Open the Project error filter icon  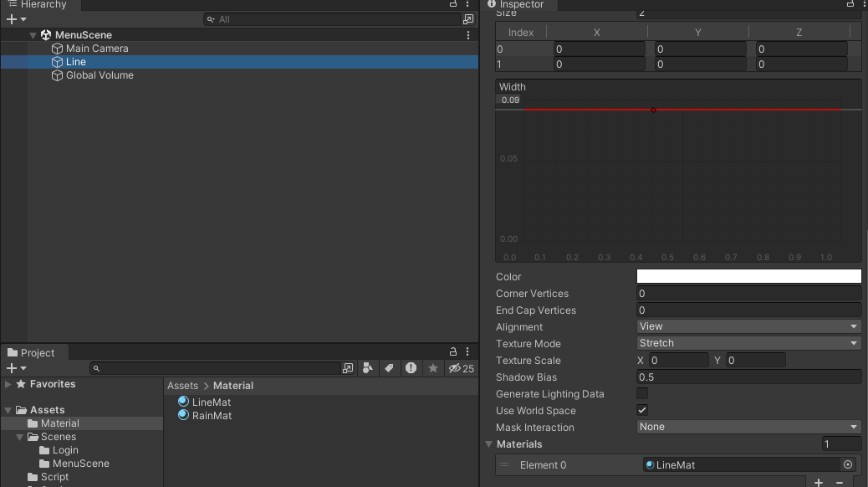(411, 368)
